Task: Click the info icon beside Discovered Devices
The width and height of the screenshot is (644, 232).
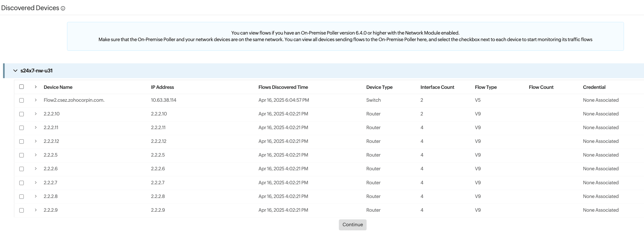Action: coord(63,9)
